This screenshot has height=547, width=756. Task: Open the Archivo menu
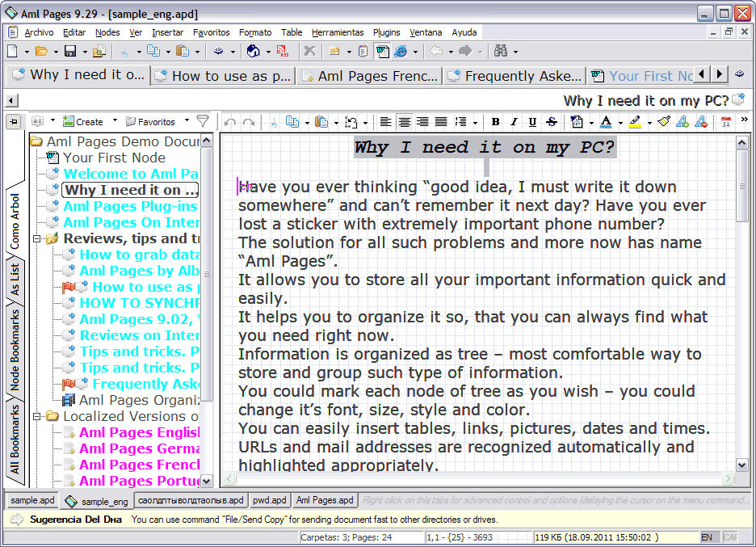click(39, 32)
